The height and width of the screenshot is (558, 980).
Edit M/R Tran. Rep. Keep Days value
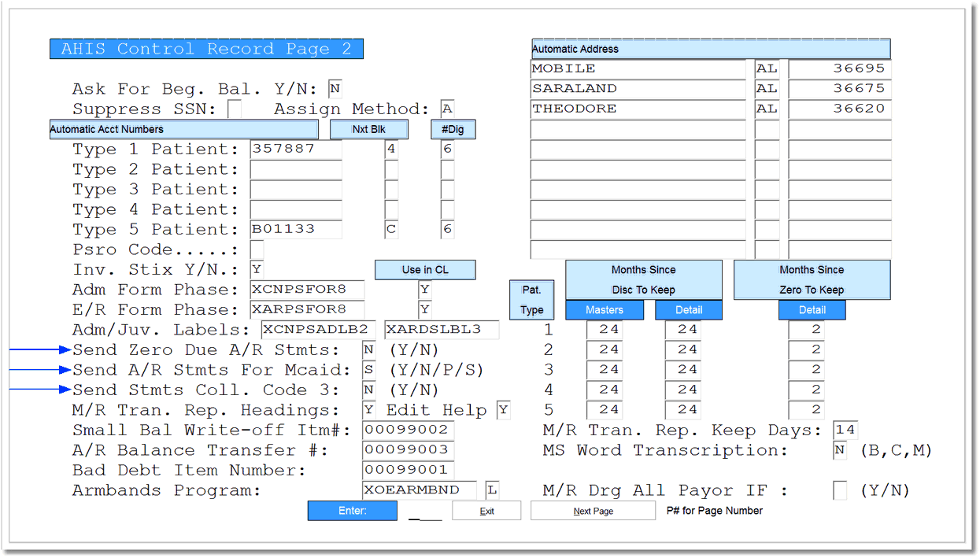pyautogui.click(x=845, y=431)
